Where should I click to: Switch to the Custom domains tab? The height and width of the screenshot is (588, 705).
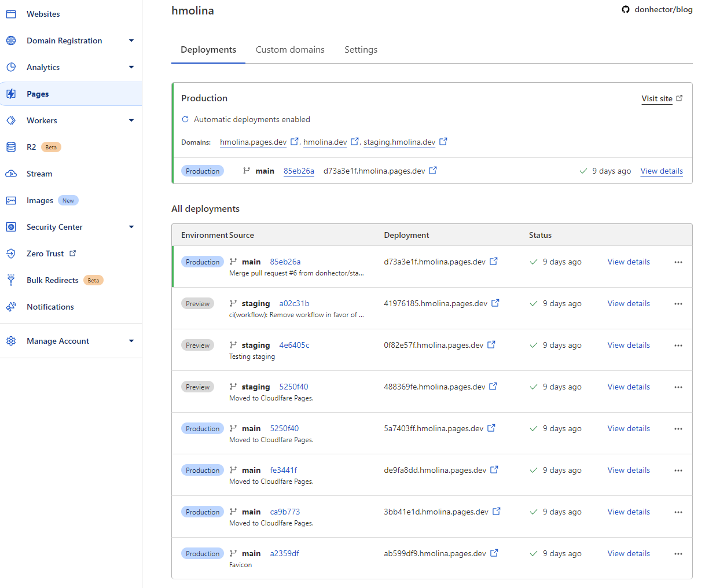[290, 50]
